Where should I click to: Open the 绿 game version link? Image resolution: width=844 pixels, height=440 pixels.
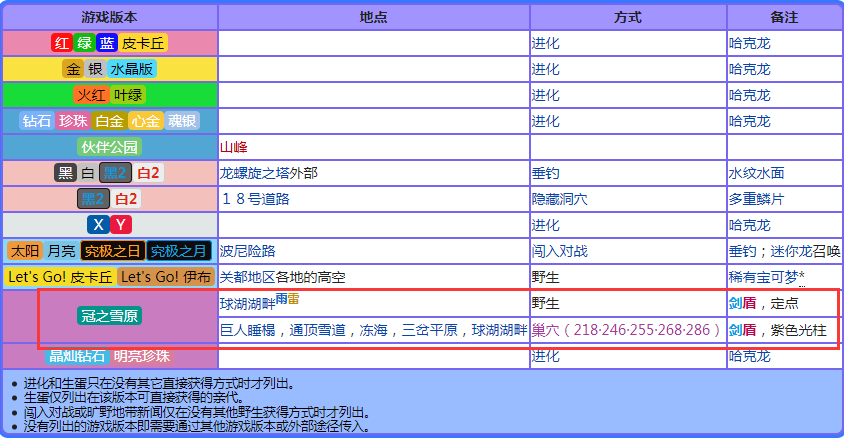[x=85, y=43]
